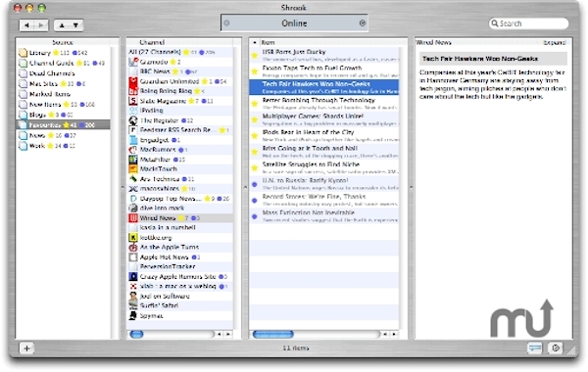Select the Surfin' Safari channel

click(180, 305)
